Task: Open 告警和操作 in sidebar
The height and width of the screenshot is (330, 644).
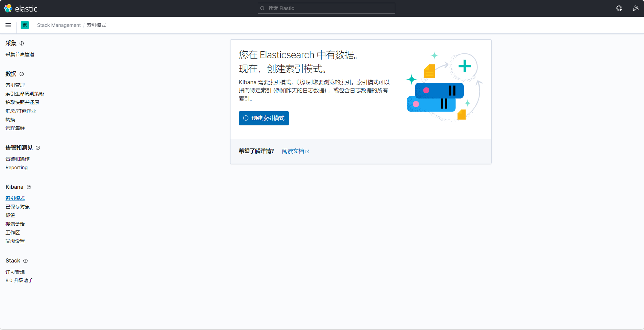Action: tap(18, 159)
